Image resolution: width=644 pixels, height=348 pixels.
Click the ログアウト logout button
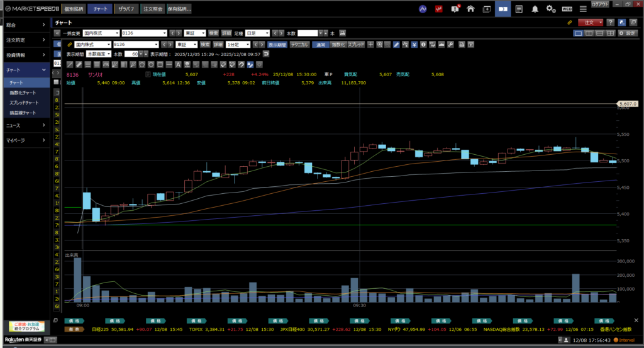[x=600, y=4]
